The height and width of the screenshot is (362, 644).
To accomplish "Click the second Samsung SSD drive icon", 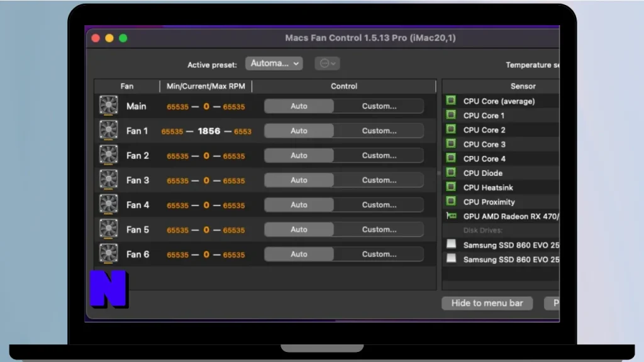I will coord(451,258).
